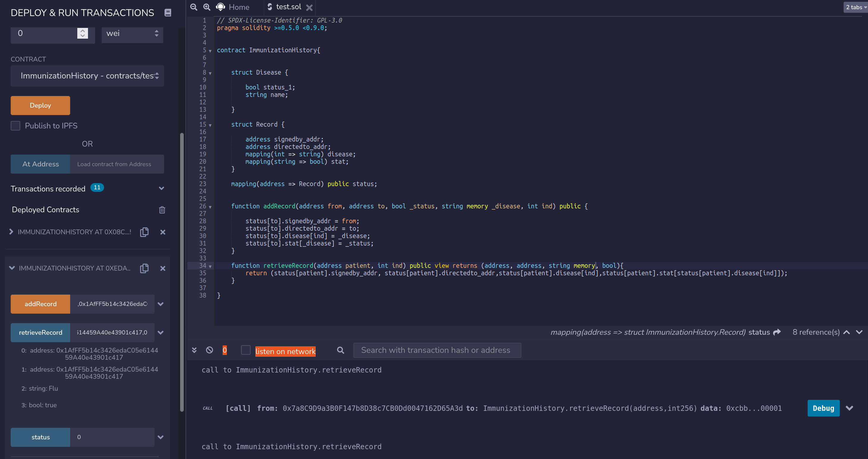Select the test.sol tab

(288, 7)
